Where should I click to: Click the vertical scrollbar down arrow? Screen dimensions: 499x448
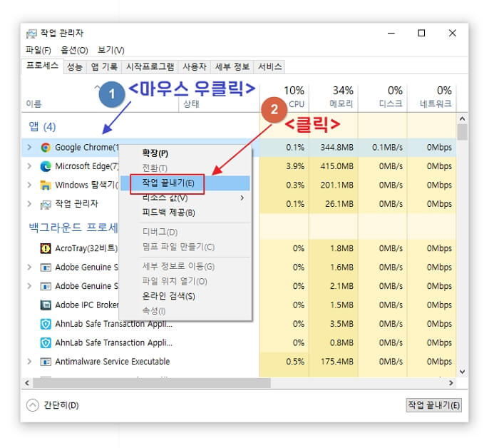tap(463, 372)
